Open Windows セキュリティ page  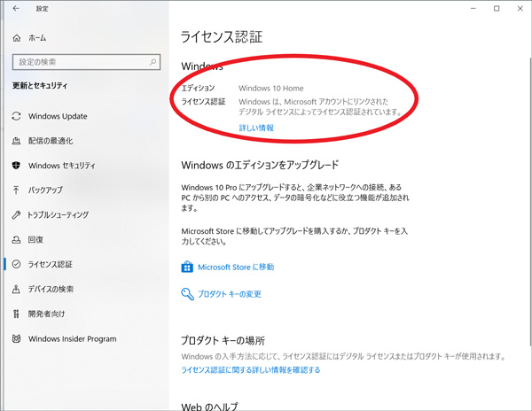pyautogui.click(x=62, y=166)
